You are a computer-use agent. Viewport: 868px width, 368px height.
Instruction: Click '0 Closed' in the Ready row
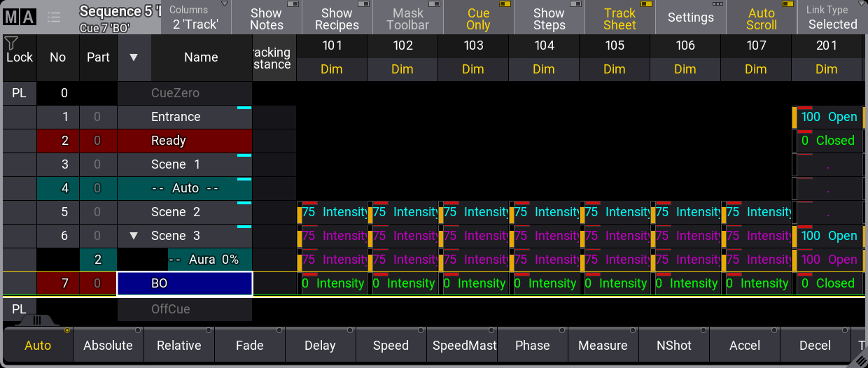click(x=827, y=141)
